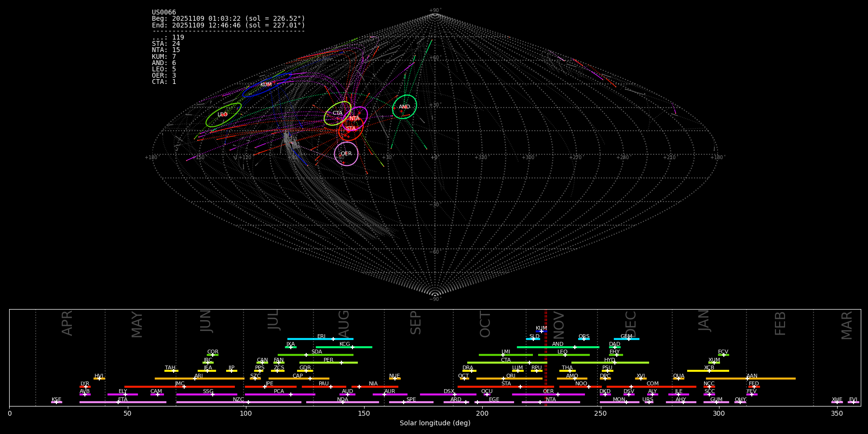
Task: Click the 'KUM: 7' count in legend
Action: click(x=164, y=56)
